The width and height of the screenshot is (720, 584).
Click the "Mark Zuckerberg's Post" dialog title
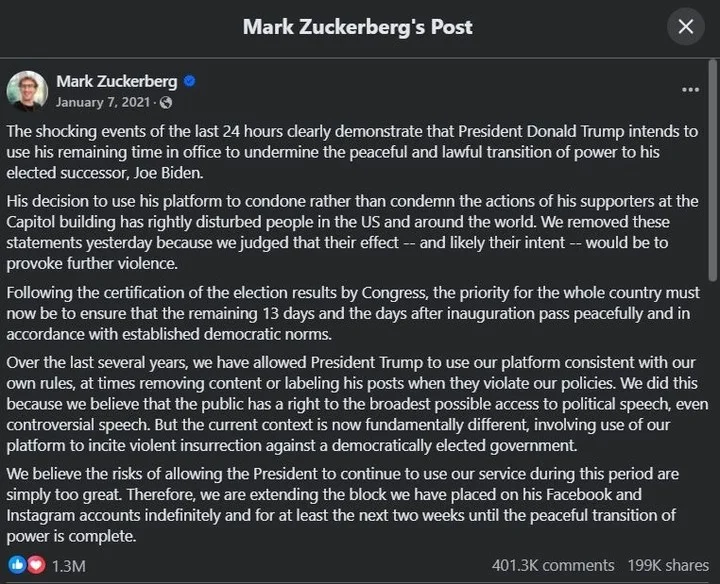358,27
